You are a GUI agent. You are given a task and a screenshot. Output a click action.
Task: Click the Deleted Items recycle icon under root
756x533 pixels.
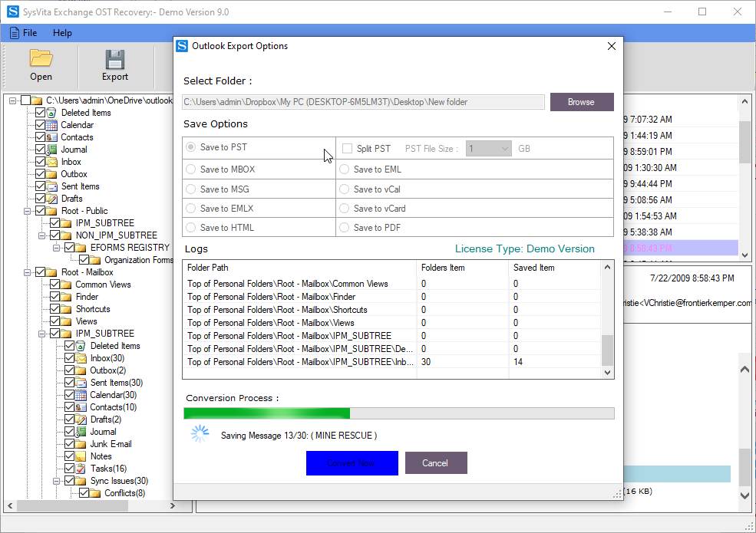51,113
